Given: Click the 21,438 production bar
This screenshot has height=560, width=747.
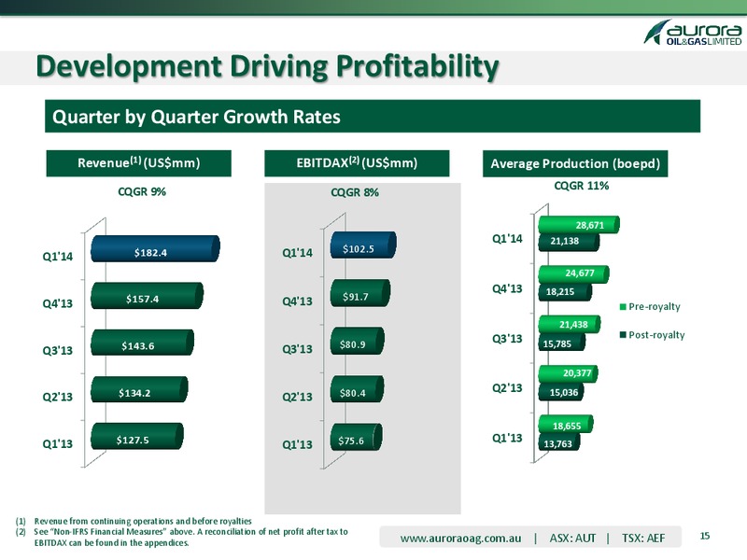Looking at the screenshot, I should tap(570, 324).
